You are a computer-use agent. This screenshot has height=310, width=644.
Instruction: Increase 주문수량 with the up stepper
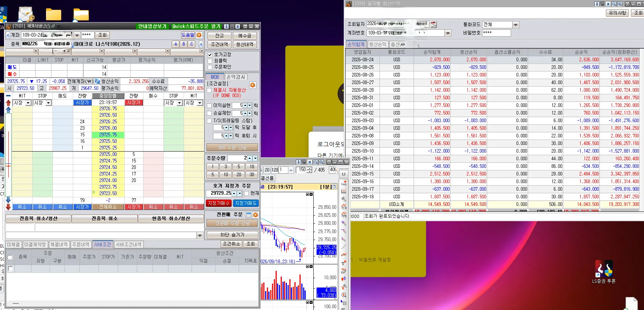coord(250,158)
